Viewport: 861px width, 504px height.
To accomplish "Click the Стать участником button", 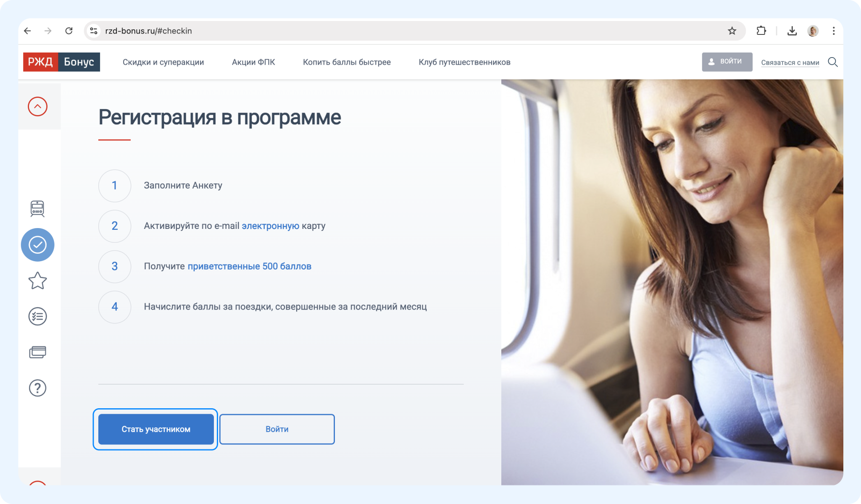I will coord(156,429).
